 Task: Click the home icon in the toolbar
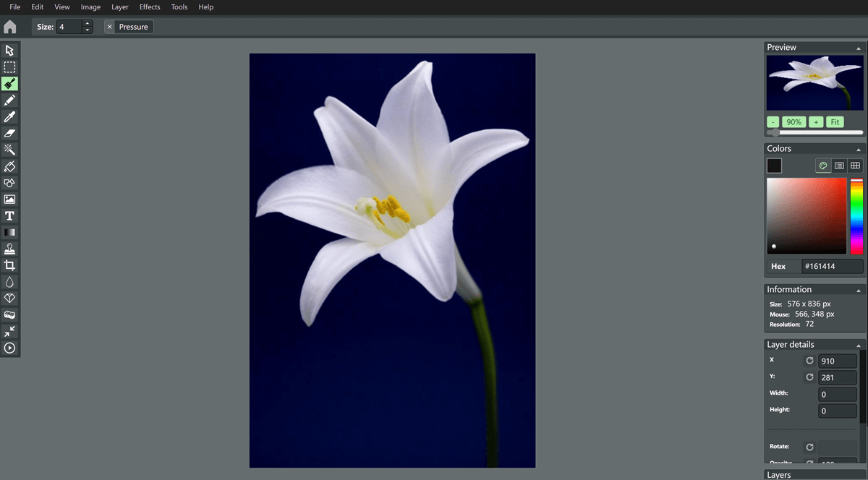(x=10, y=27)
